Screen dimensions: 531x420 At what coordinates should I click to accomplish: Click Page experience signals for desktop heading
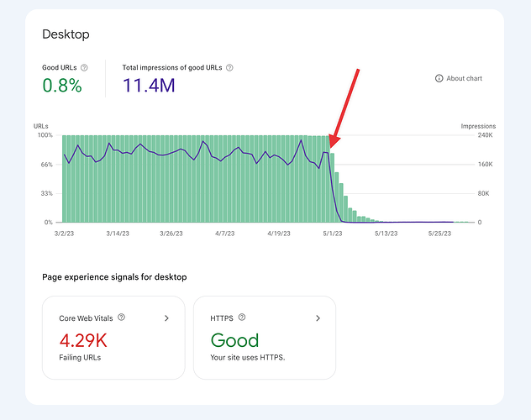(114, 277)
